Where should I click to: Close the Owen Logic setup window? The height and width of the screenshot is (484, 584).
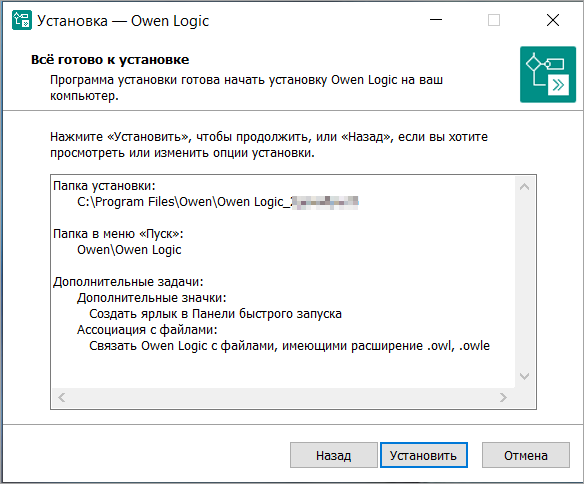click(553, 20)
